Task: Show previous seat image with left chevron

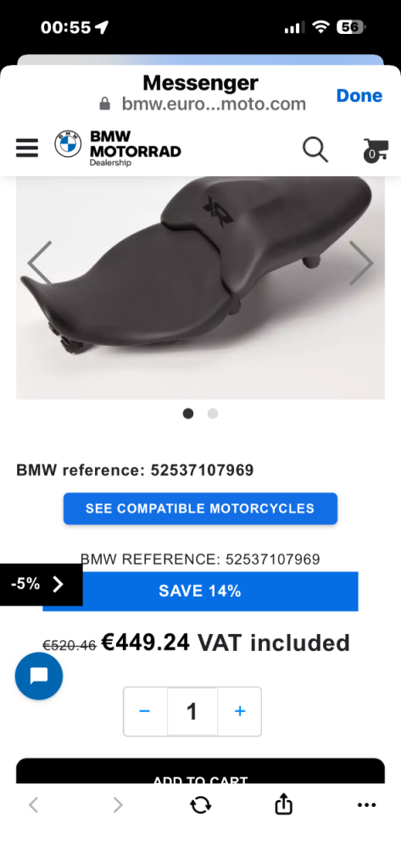Action: click(x=39, y=263)
